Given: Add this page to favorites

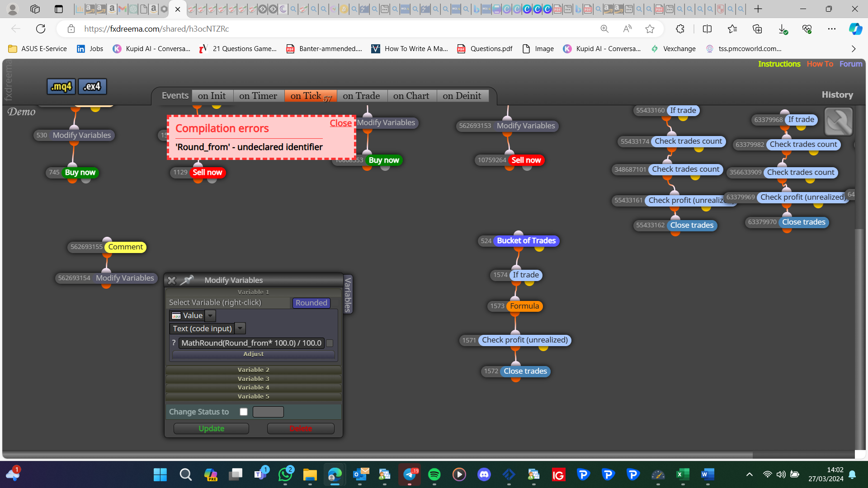Looking at the screenshot, I should [x=650, y=29].
